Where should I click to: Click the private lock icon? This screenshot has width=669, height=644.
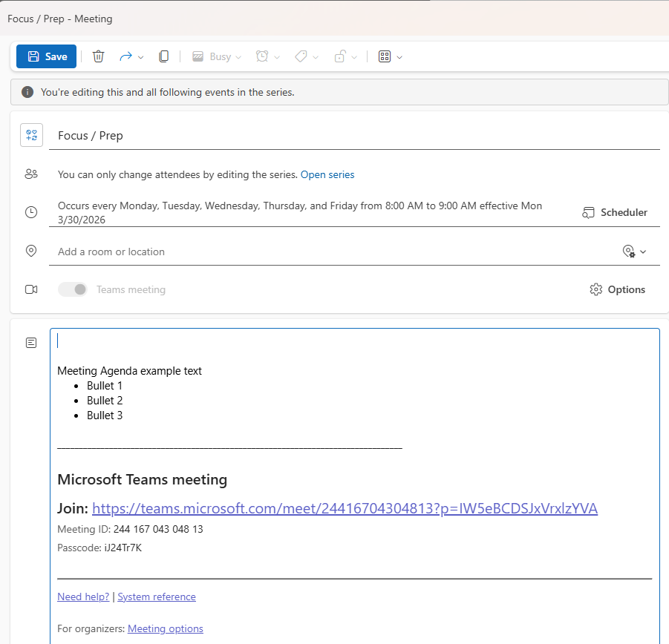pos(339,56)
